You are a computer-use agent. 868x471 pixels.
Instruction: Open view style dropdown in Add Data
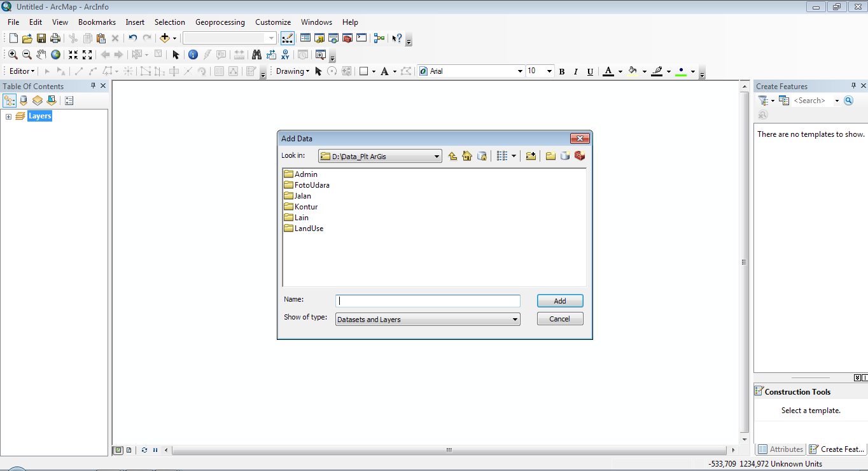coord(513,156)
